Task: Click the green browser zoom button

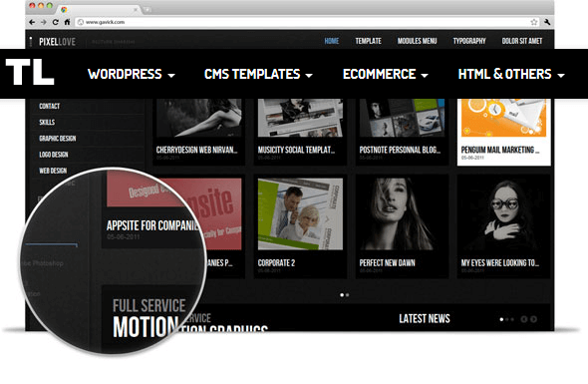Action: coord(50,6)
